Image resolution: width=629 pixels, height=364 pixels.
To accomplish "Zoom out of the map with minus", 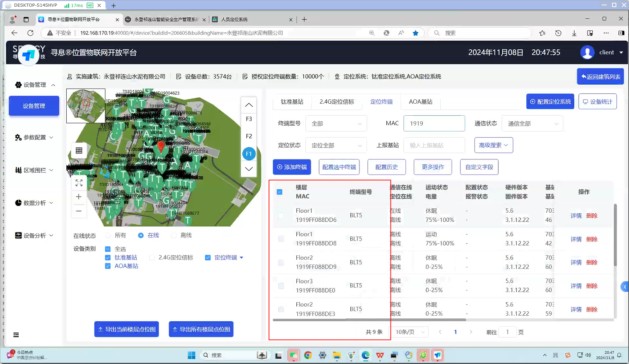I will click(79, 211).
